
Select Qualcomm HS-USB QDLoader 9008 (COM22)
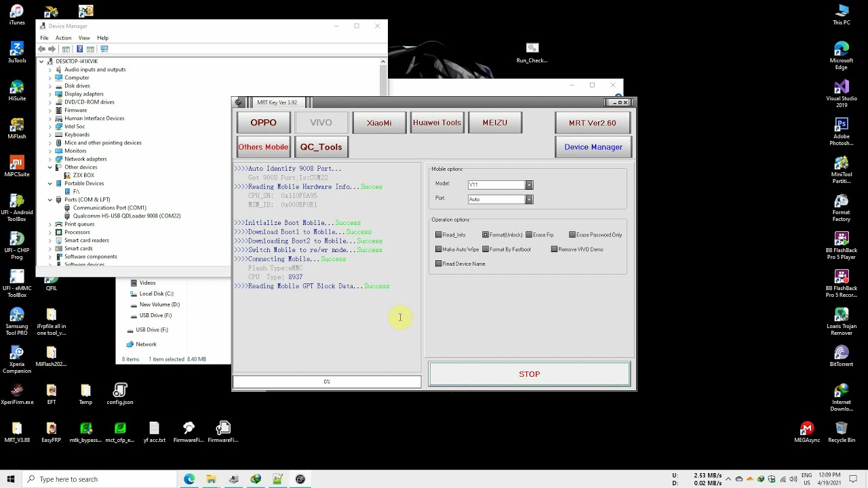[127, 216]
